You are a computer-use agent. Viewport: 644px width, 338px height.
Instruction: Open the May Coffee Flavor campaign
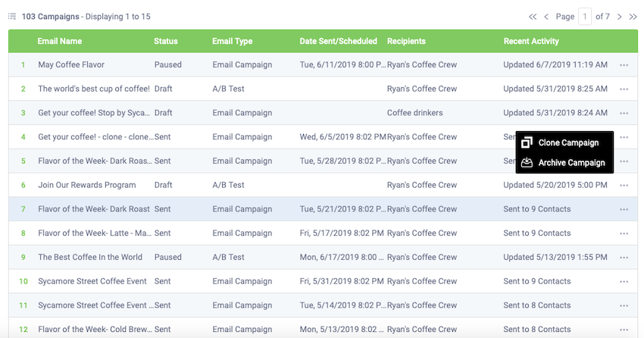click(x=71, y=64)
